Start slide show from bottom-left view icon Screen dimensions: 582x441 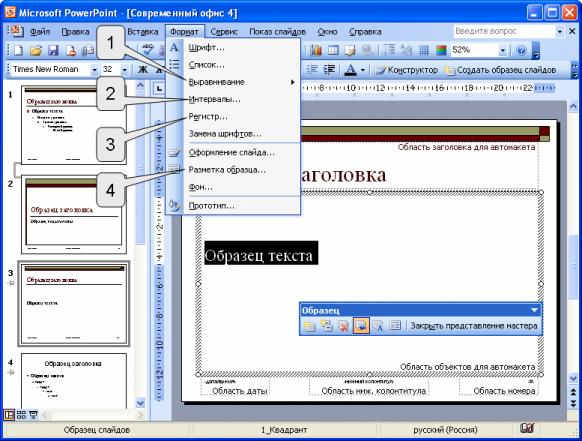pyautogui.click(x=33, y=414)
